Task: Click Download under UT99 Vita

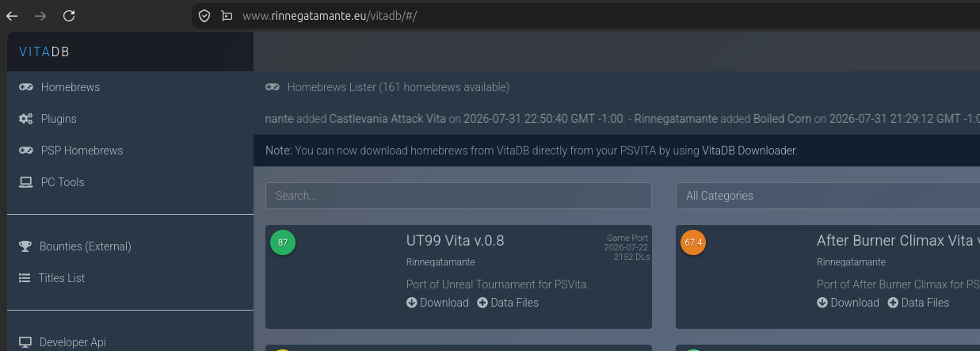Action: 444,303
